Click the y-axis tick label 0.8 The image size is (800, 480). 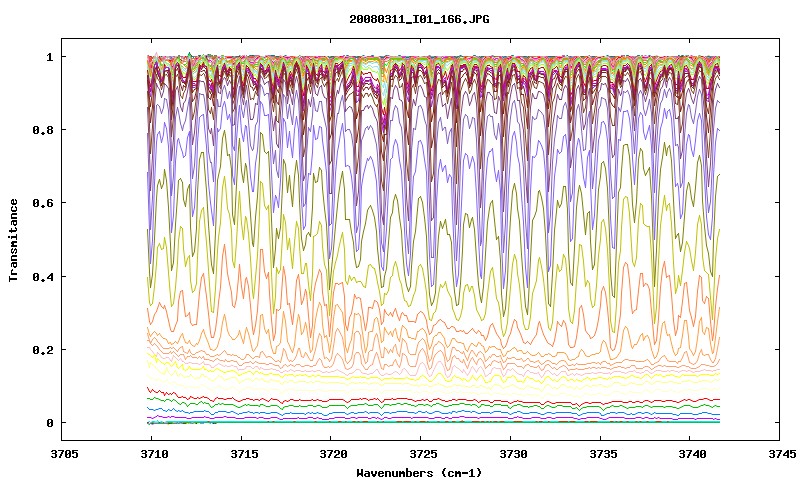(x=43, y=130)
